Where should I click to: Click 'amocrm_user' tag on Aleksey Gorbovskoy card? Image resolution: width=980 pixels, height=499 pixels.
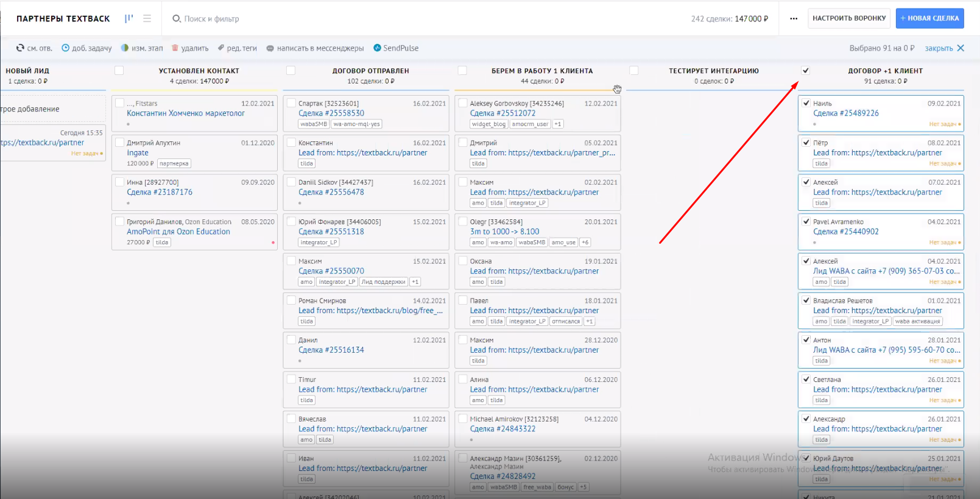point(530,124)
